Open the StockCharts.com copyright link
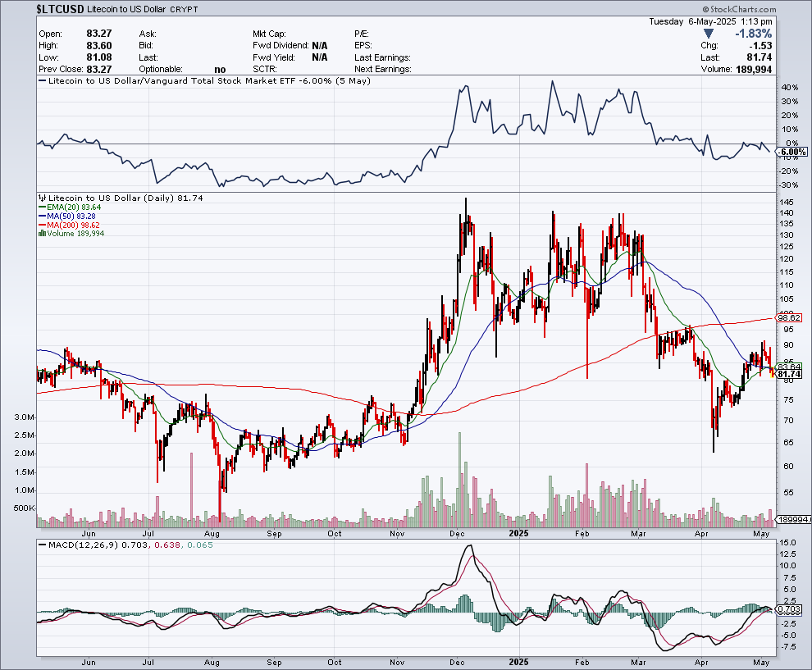 coord(740,9)
